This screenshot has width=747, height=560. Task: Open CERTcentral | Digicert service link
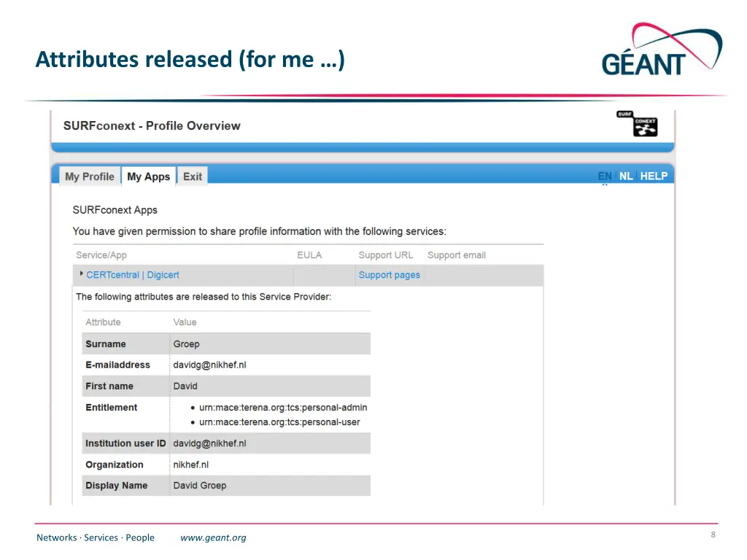[133, 275]
